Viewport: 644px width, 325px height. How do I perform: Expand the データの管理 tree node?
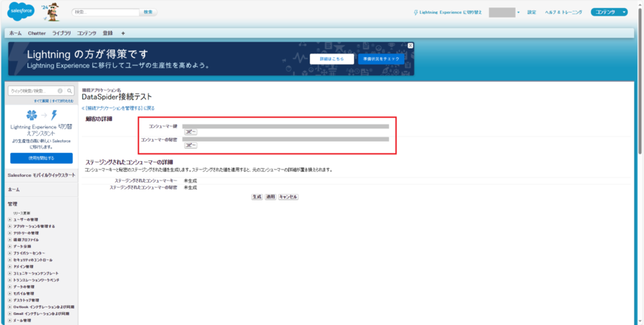10,287
